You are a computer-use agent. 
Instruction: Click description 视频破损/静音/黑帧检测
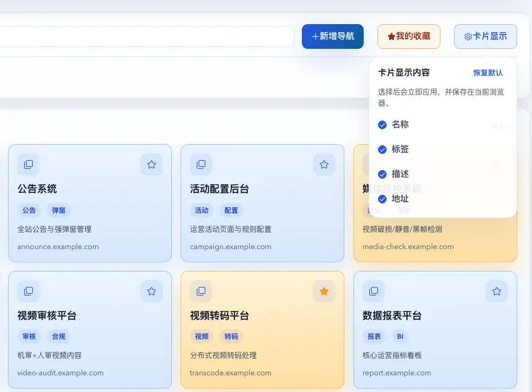(402, 229)
